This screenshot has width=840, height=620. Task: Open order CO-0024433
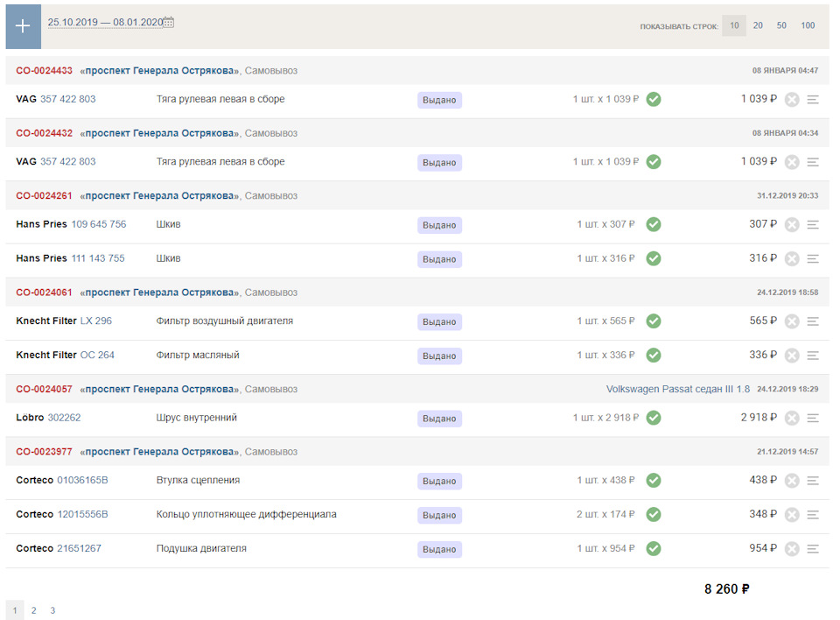click(44, 71)
